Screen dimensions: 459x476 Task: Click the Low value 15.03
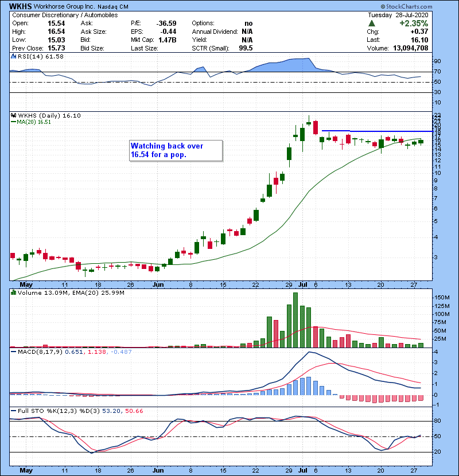56,40
